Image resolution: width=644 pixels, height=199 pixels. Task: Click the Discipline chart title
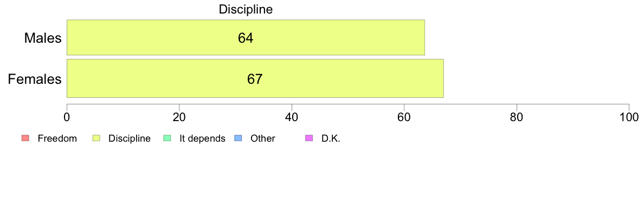(246, 9)
